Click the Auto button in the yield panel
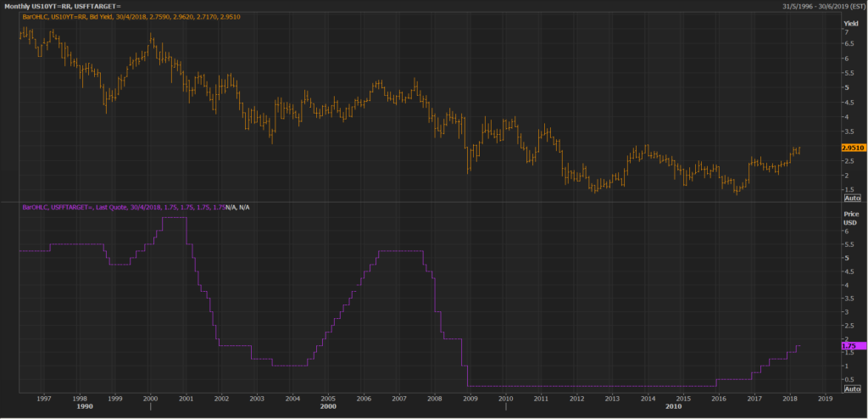 [x=852, y=197]
